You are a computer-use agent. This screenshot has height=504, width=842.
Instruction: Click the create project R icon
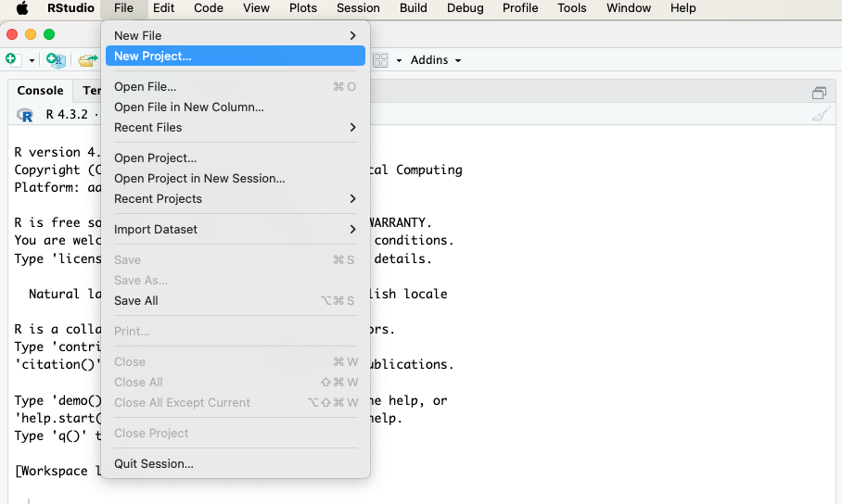57,60
